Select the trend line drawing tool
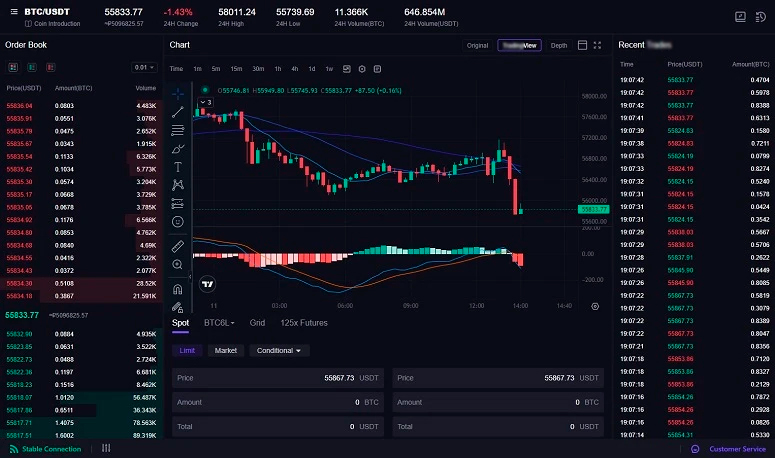 pos(178,111)
